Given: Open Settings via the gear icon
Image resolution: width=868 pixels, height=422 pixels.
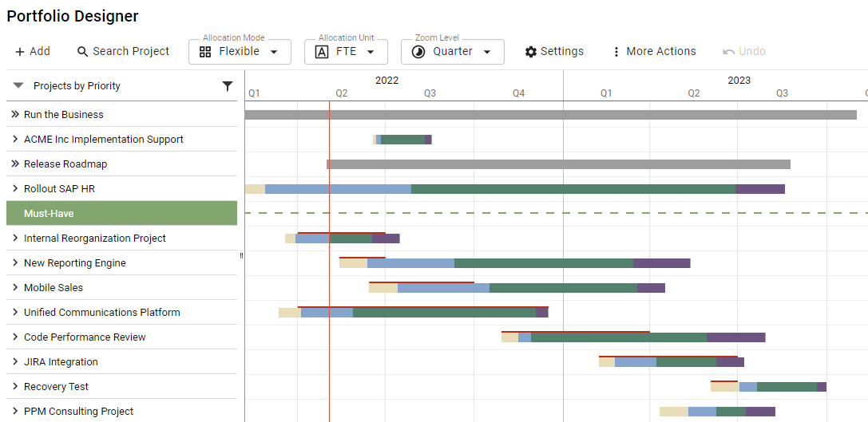Looking at the screenshot, I should (x=531, y=52).
